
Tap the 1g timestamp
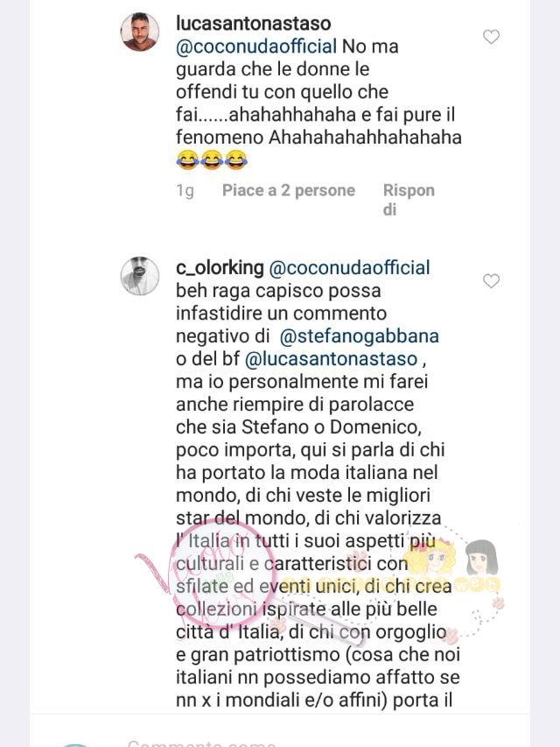pos(185,191)
